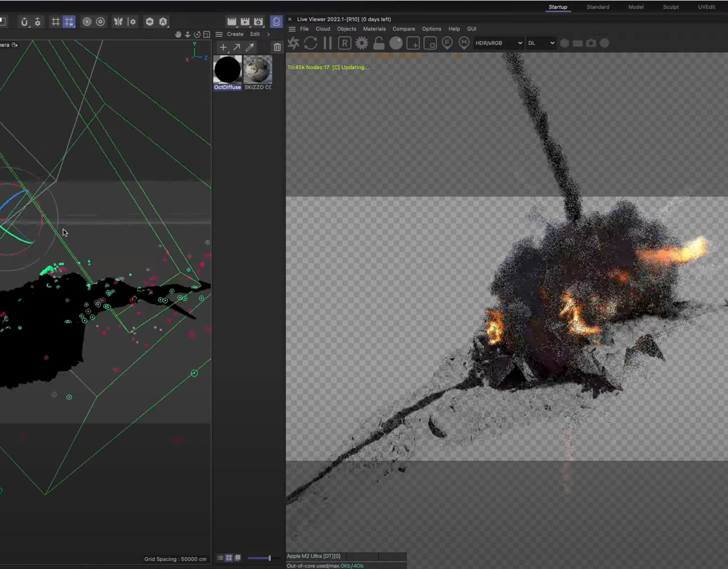Toggle the workplane snap lock button
Viewport: 728px width, 569px height.
pyautogui.click(x=69, y=21)
